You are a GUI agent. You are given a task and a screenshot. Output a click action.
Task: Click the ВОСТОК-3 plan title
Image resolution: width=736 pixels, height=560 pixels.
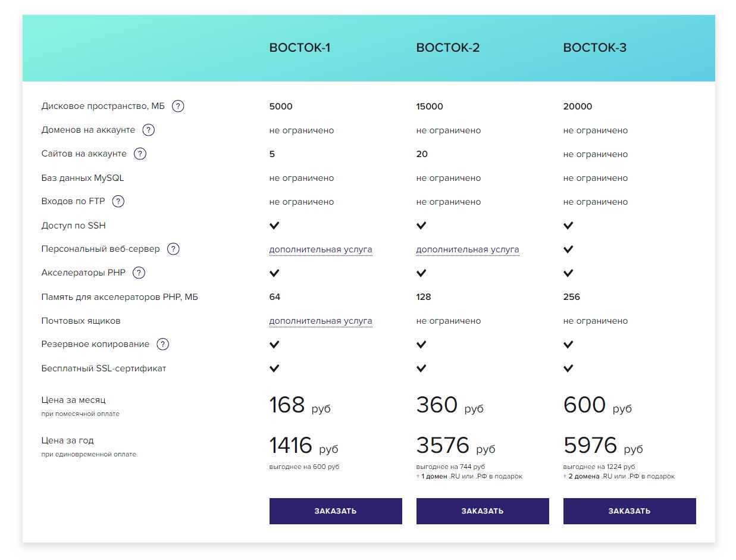[x=595, y=48]
